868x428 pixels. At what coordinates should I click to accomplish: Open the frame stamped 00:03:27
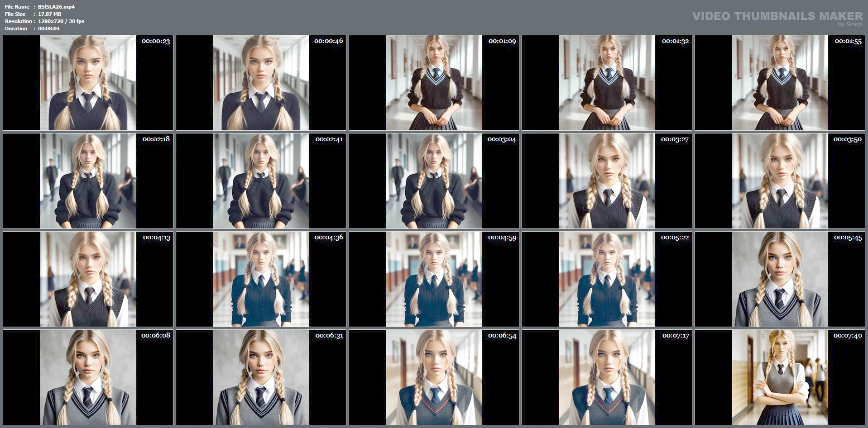click(x=607, y=181)
